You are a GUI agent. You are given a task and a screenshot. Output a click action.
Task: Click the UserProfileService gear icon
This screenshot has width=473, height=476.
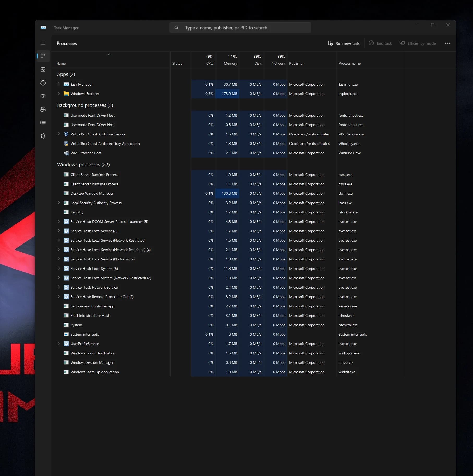pyautogui.click(x=66, y=344)
